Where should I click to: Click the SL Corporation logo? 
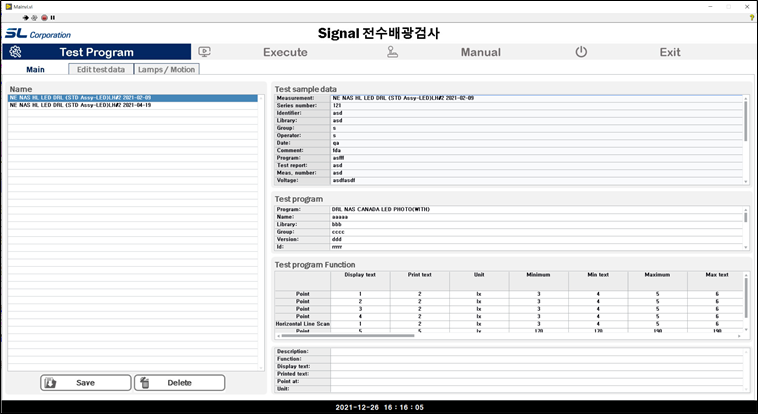point(38,33)
